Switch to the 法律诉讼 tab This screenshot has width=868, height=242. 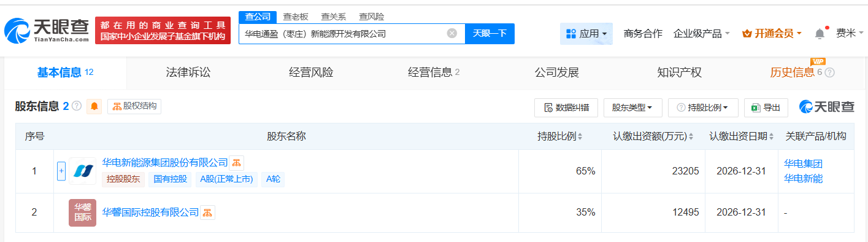[188, 72]
